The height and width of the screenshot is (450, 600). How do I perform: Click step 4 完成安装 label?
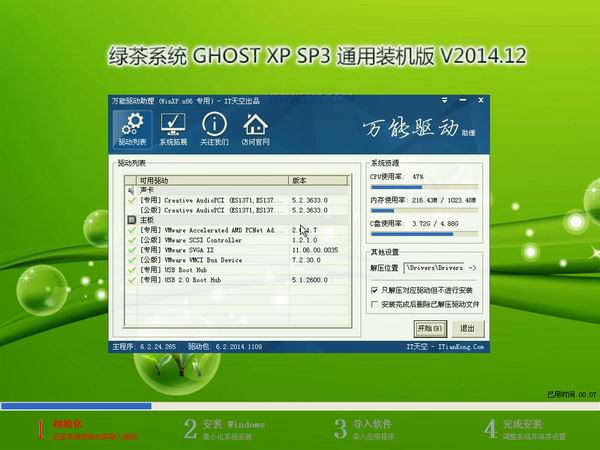tap(522, 424)
